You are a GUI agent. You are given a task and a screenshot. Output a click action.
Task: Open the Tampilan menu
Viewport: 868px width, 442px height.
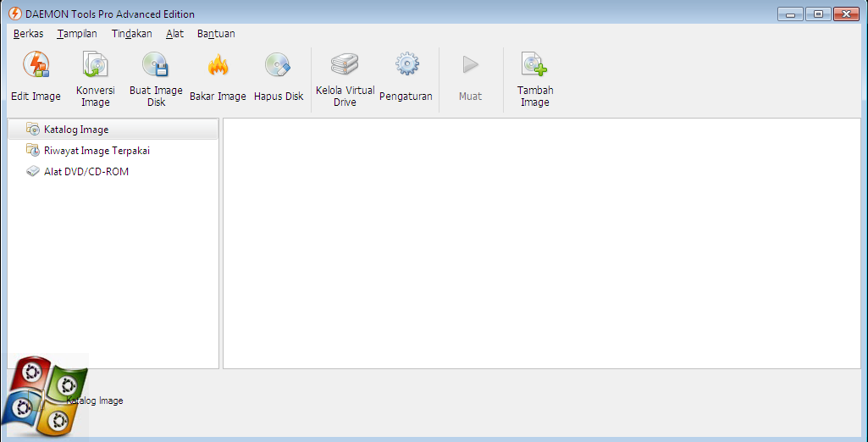77,34
